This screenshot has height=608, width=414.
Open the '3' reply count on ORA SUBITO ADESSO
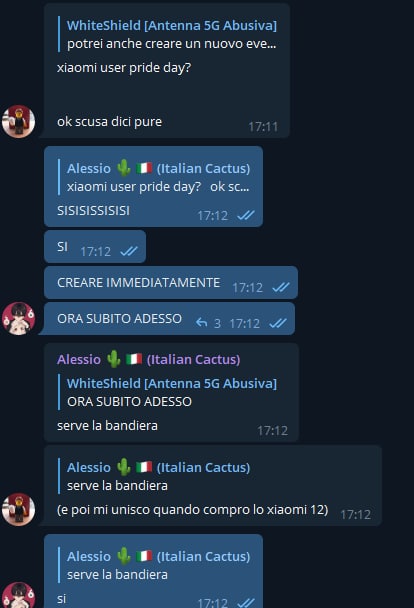pyautogui.click(x=217, y=323)
